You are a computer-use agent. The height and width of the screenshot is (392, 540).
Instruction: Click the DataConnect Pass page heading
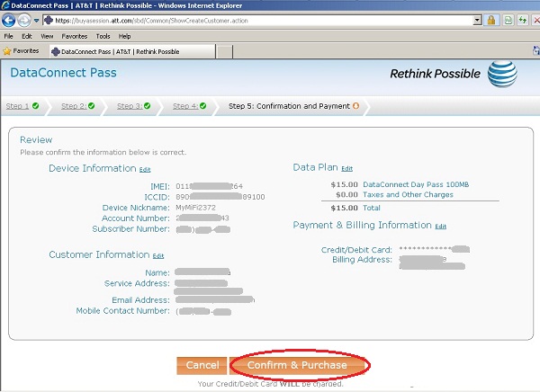[63, 73]
